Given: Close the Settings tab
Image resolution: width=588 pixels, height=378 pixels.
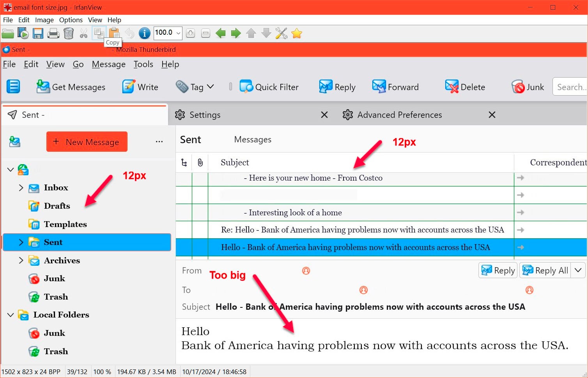Looking at the screenshot, I should click(324, 115).
